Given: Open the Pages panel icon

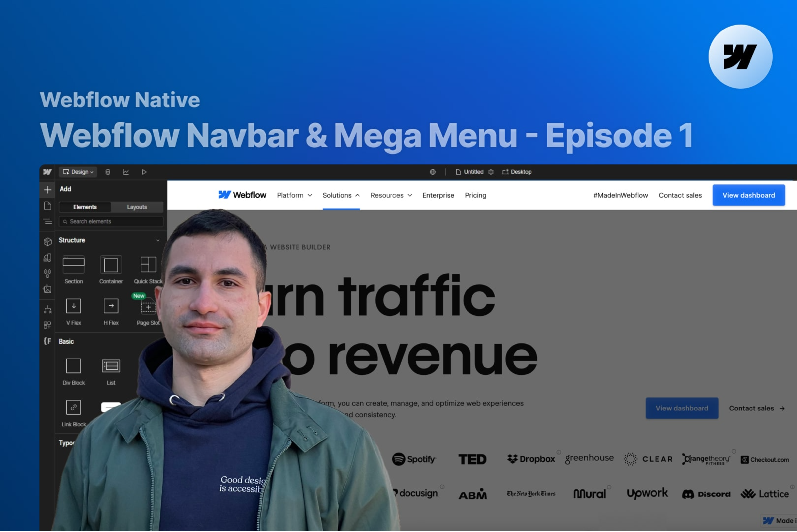Looking at the screenshot, I should (47, 206).
